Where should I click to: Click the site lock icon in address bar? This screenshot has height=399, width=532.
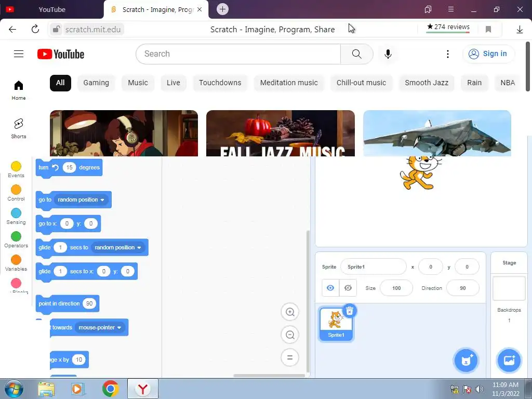tap(56, 29)
